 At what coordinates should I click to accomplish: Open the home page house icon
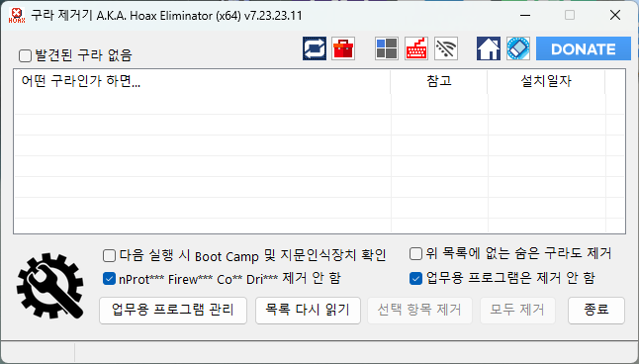coord(489,48)
